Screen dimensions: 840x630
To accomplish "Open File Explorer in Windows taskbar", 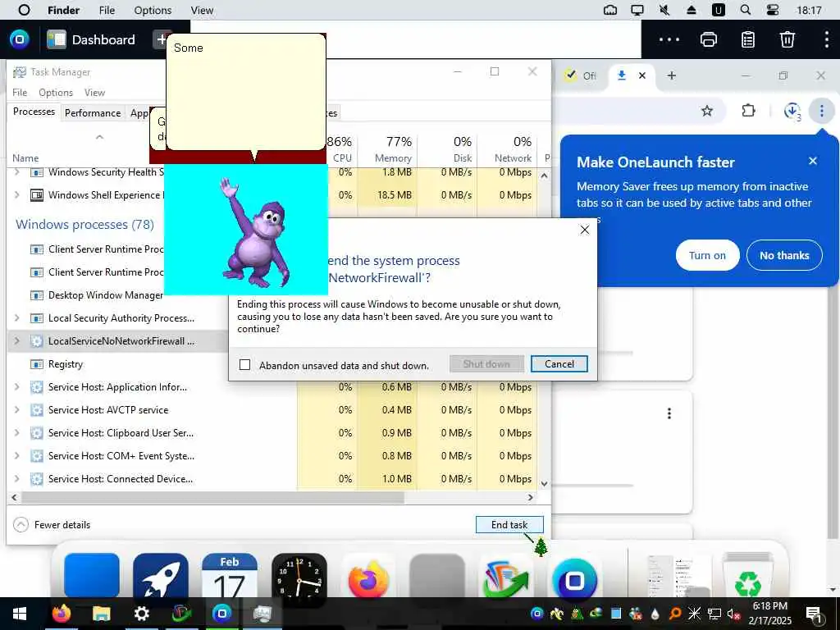I will click(101, 614).
